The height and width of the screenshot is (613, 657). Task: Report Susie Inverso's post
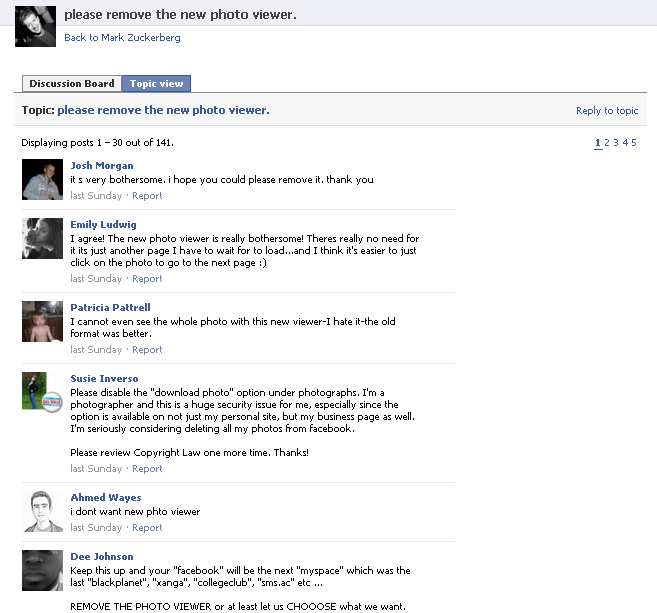coord(147,468)
